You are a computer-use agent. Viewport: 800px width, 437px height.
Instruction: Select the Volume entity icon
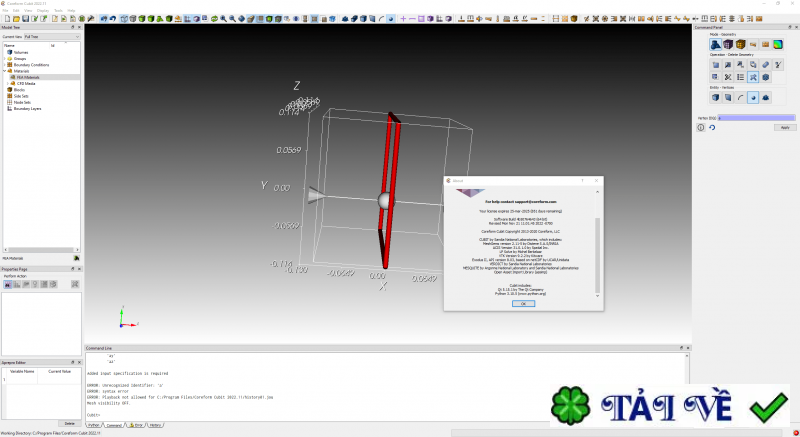pyautogui.click(x=715, y=97)
